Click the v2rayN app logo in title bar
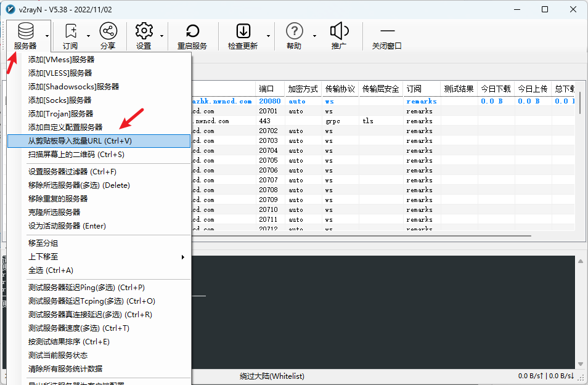Viewport: 588px width, 385px height. (x=10, y=9)
